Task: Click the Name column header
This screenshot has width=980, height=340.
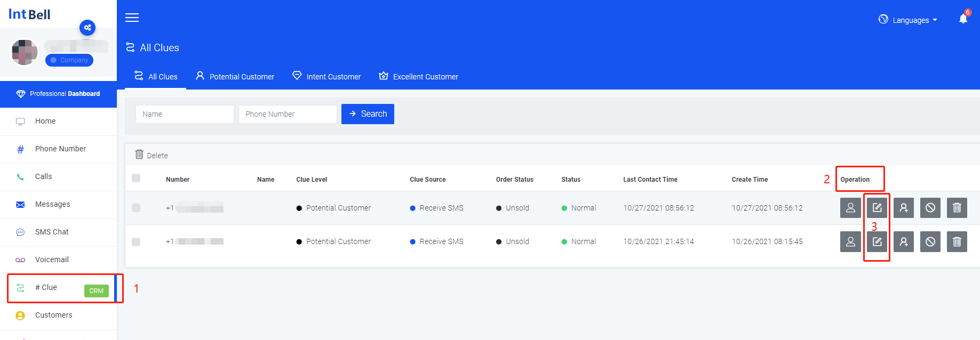Action: pyautogui.click(x=266, y=180)
